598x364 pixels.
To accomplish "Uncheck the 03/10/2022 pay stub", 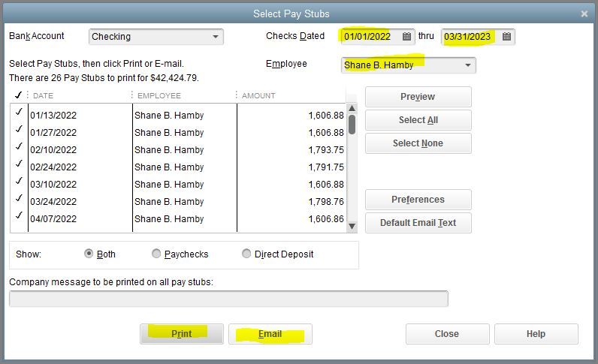I will 19,181.
